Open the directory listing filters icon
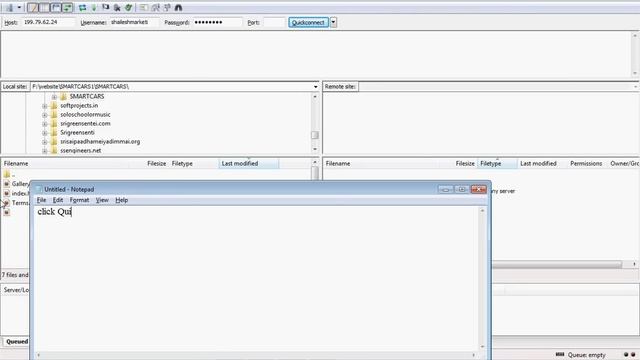This screenshot has height=360, width=640. pos(144,8)
